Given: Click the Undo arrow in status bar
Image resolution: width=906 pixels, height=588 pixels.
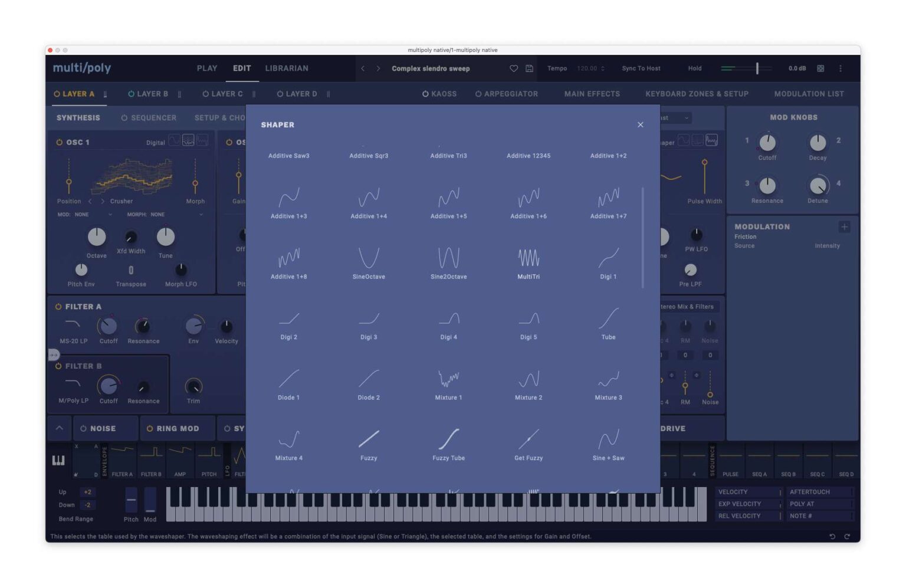Looking at the screenshot, I should click(x=832, y=537).
